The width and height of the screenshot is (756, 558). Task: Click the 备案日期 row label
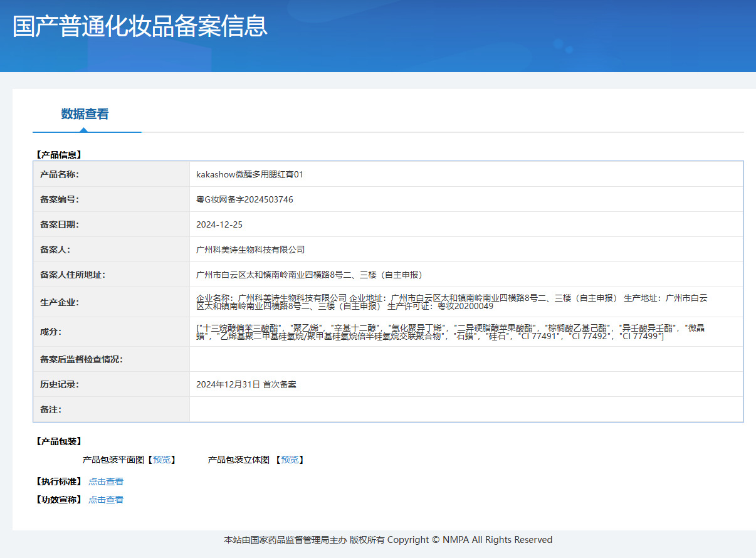[60, 224]
